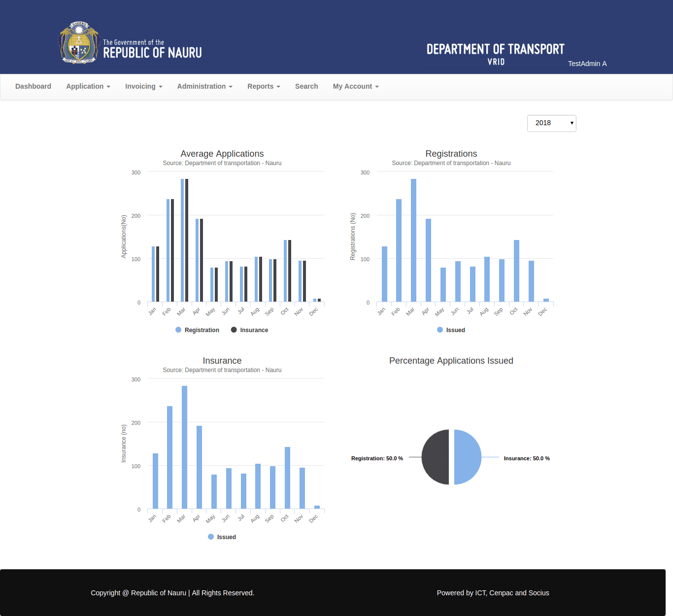
Task: Toggle the Issued legend in the Registrations chart
Action: point(451,330)
